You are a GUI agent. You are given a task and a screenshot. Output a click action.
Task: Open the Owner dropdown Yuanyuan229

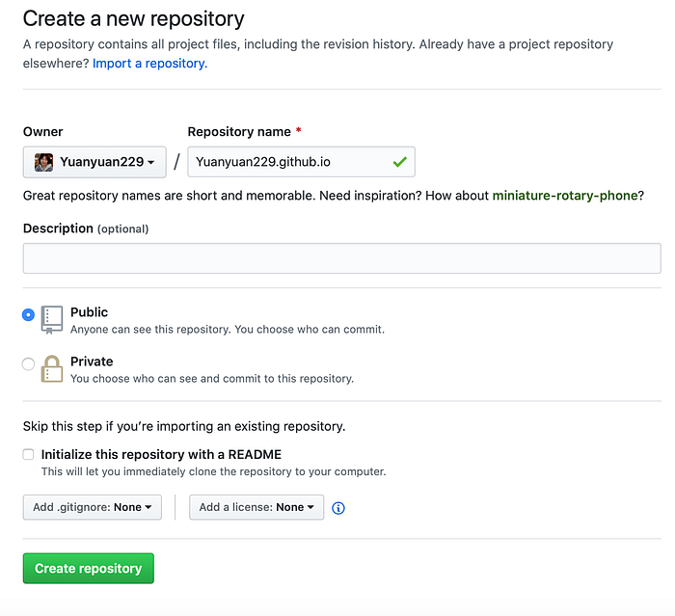[x=94, y=162]
